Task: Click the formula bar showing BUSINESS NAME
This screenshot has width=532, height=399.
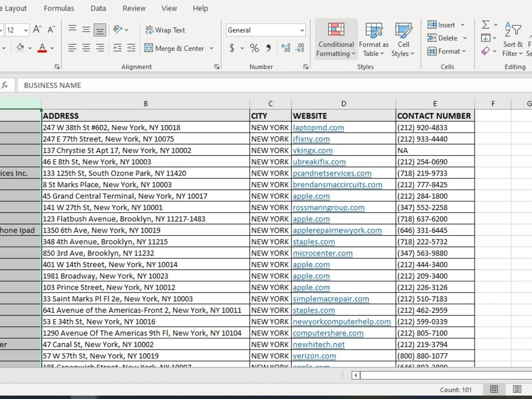Action: [x=274, y=85]
